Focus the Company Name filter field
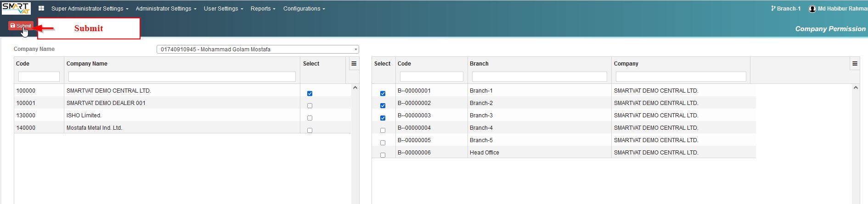Screen dimensions: 868x204 [182, 77]
